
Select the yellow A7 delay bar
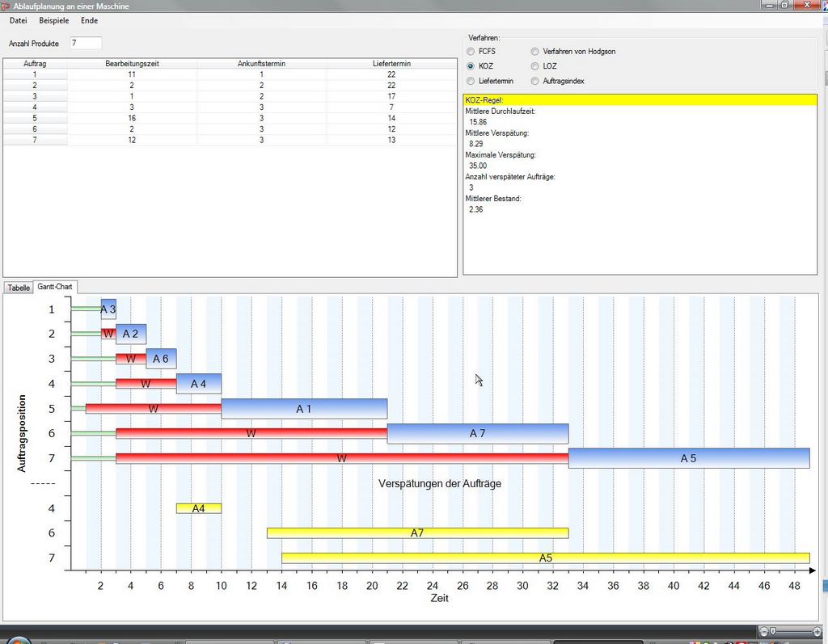coord(417,533)
